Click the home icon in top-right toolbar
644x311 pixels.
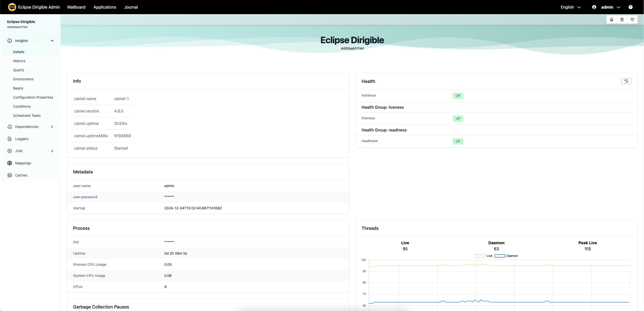tap(612, 19)
